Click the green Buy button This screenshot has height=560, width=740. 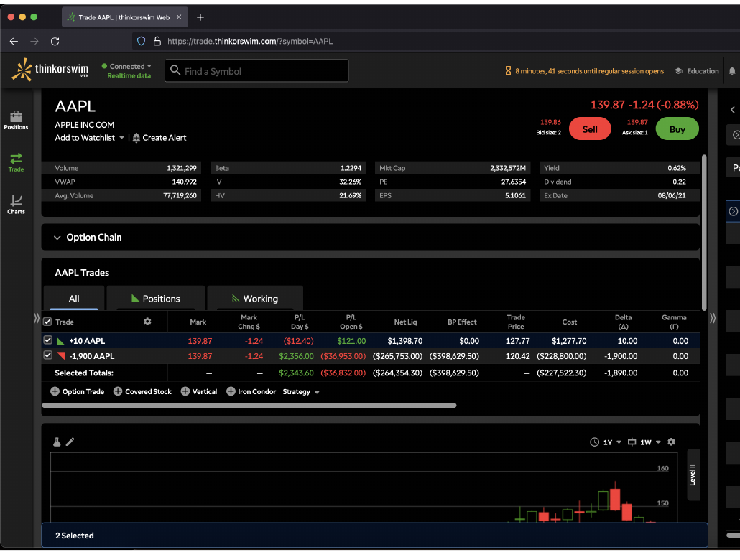point(677,129)
